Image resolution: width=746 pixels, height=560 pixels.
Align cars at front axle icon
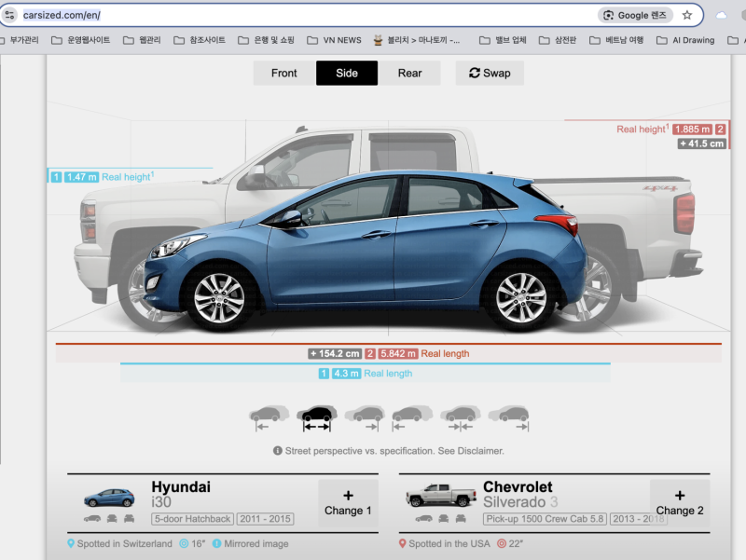pyautogui.click(x=269, y=417)
